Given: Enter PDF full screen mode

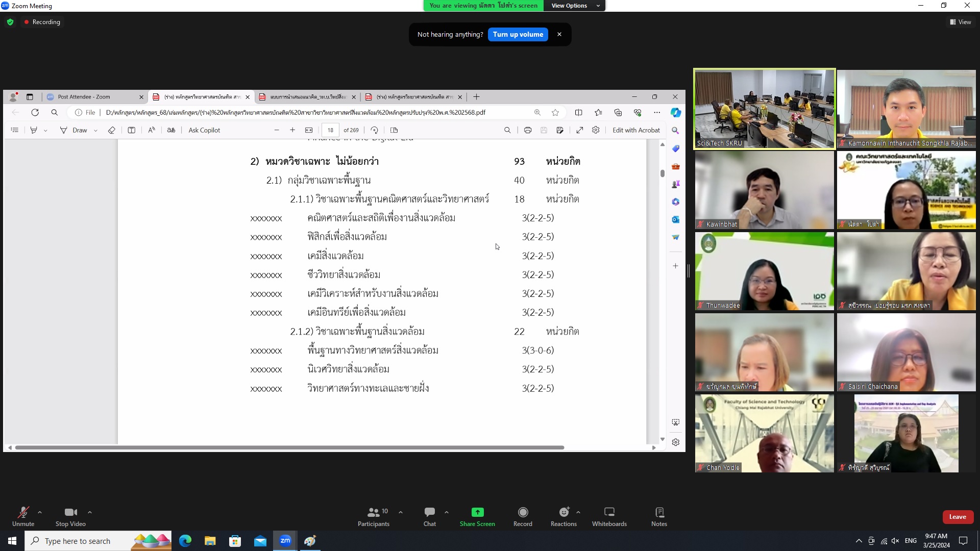Looking at the screenshot, I should click(580, 130).
